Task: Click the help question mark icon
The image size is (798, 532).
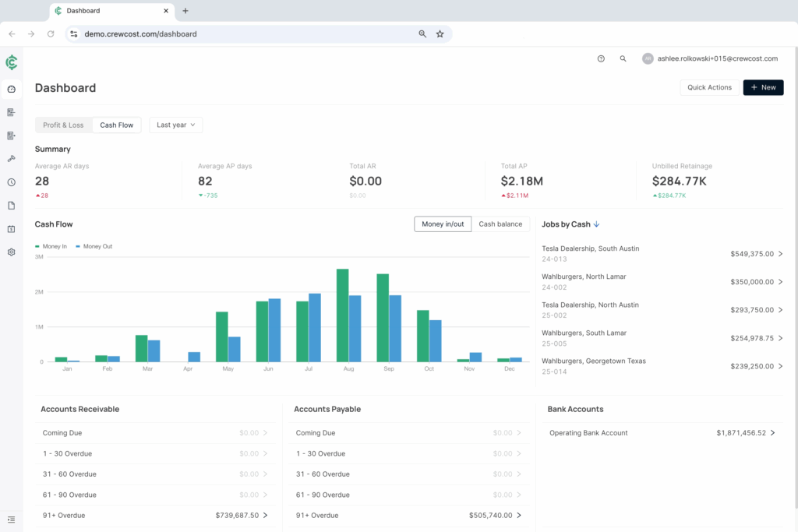Action: 601,58
